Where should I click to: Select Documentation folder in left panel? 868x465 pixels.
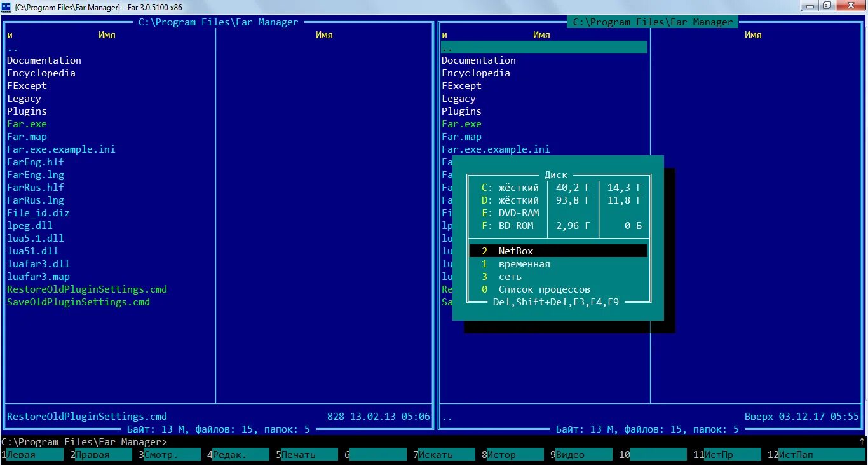[x=44, y=60]
